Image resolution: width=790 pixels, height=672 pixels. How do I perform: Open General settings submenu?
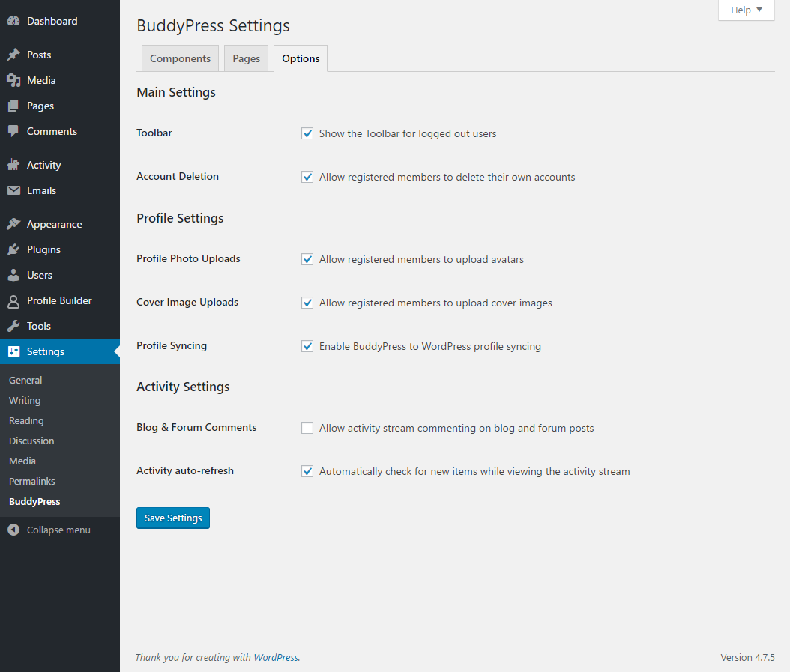click(25, 381)
